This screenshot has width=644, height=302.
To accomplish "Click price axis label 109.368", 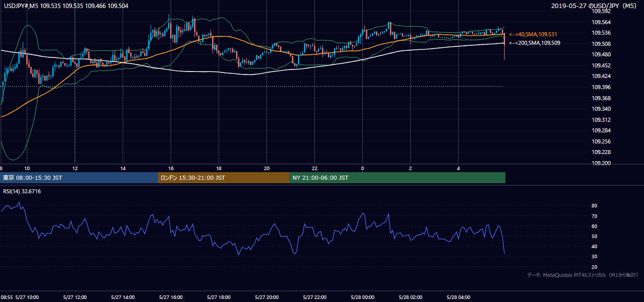I will [x=601, y=98].
